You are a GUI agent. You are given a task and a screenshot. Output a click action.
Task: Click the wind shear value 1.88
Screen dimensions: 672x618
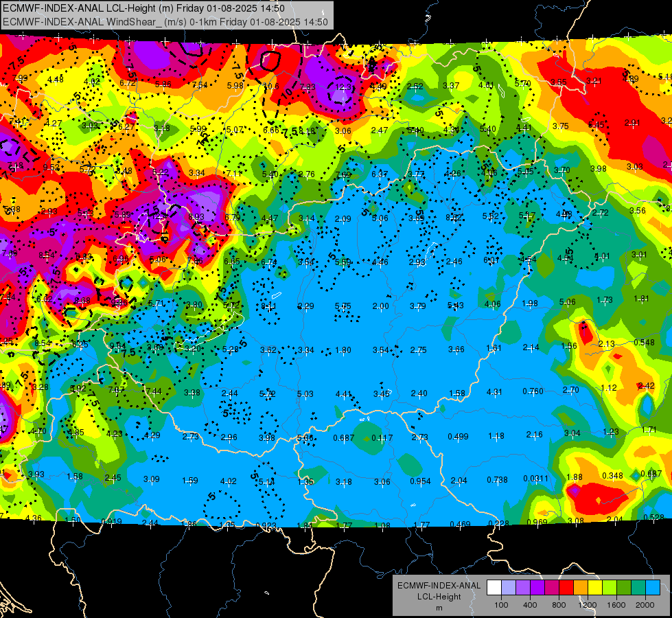[x=575, y=477]
